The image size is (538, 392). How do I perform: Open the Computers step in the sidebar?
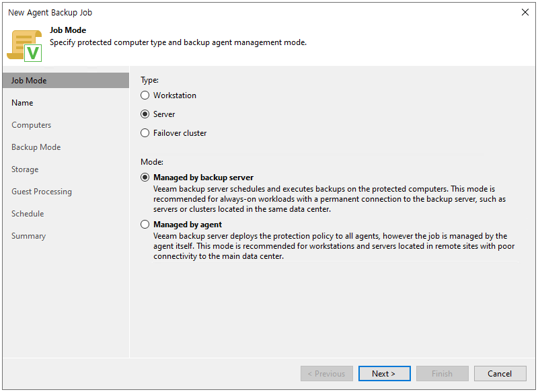[31, 125]
